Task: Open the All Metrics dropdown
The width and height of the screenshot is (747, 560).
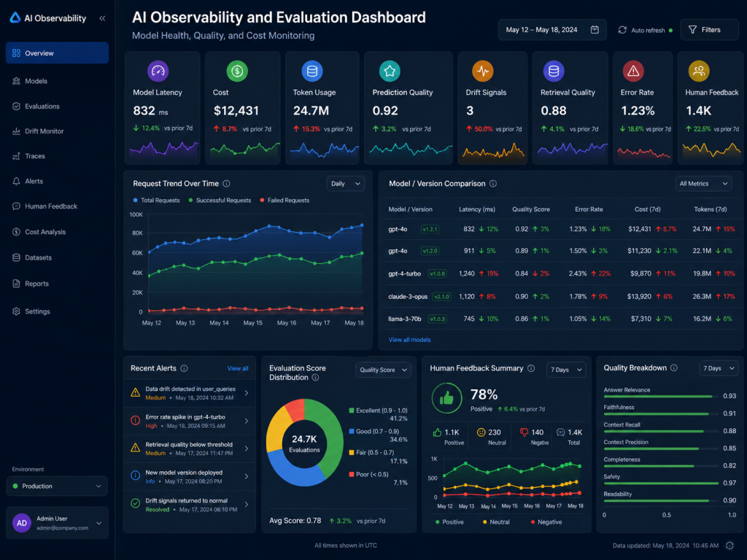Action: [703, 183]
